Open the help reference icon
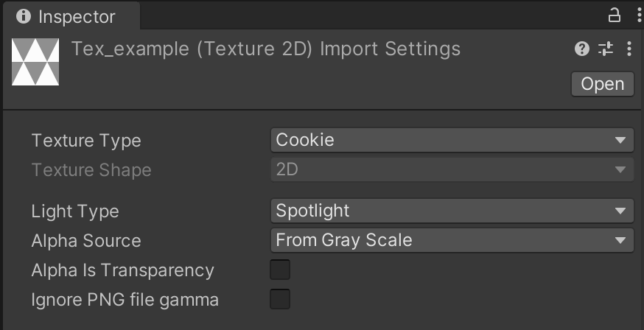The image size is (644, 330). 582,49
